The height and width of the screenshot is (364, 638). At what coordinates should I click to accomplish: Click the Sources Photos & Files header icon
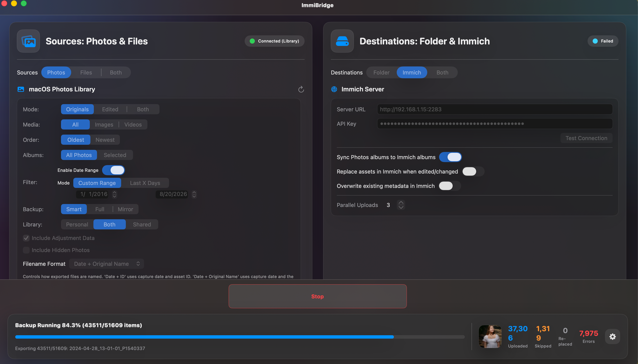point(28,41)
